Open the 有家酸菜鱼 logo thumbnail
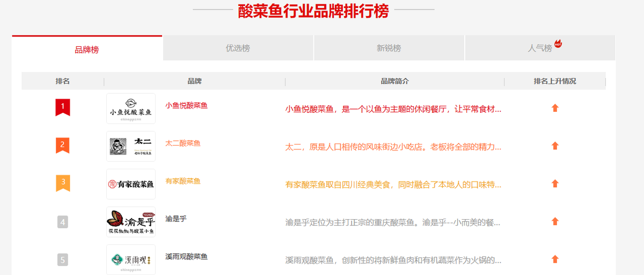This screenshot has height=275, width=644. 131,184
